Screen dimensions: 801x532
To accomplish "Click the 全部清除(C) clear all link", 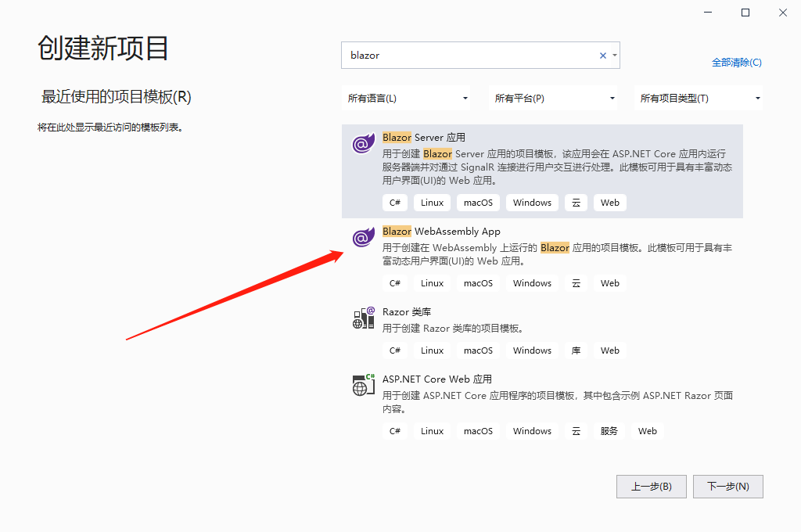I will pos(737,63).
